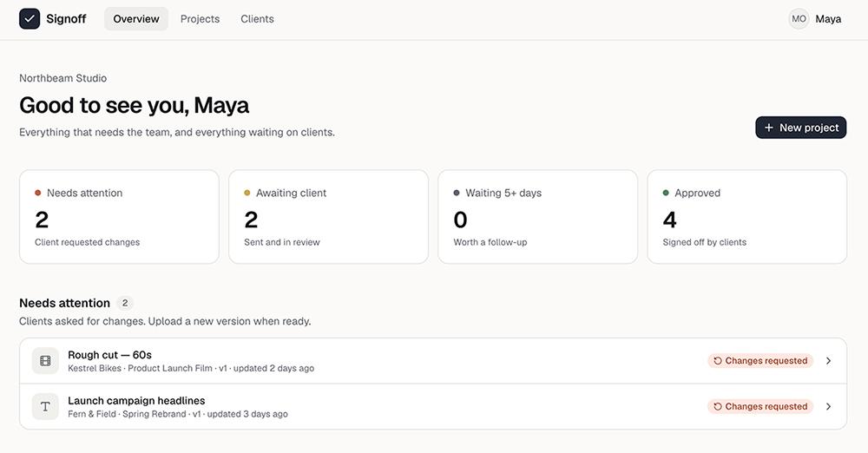Click Fern & Field · Spring Rebrand text

(127, 414)
